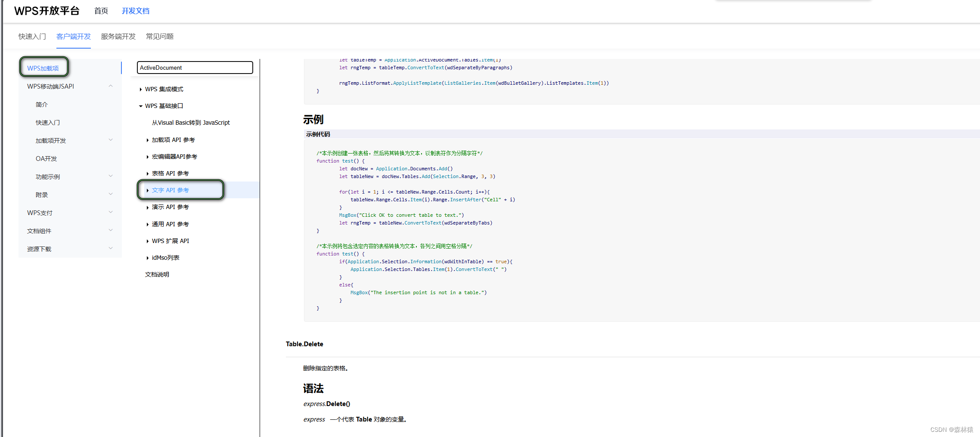Click the 示例 heading in the content

[313, 120]
